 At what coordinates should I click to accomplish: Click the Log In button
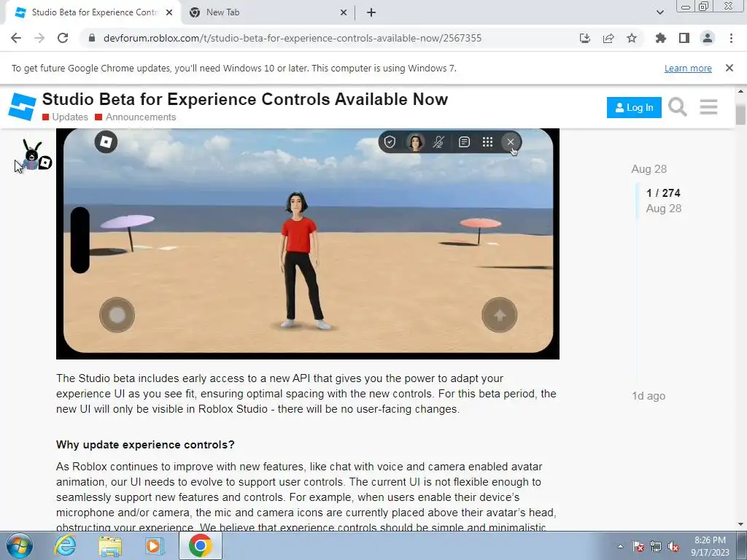634,108
